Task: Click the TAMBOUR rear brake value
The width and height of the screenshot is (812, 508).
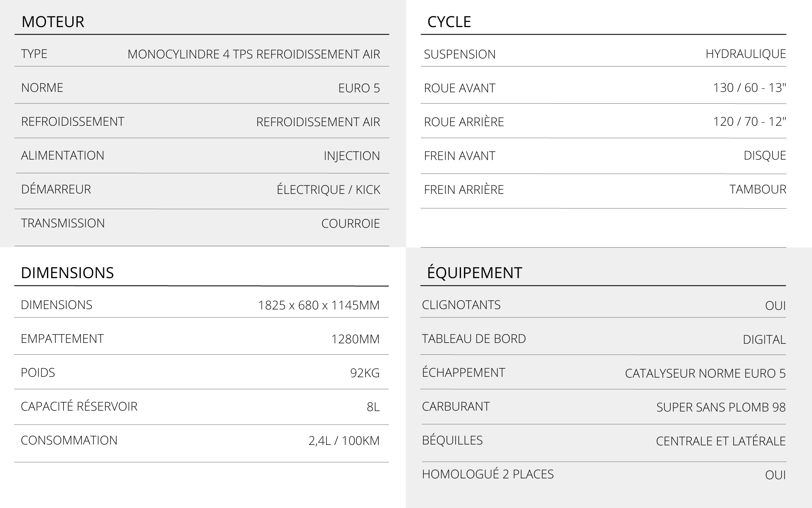Action: 757,189
